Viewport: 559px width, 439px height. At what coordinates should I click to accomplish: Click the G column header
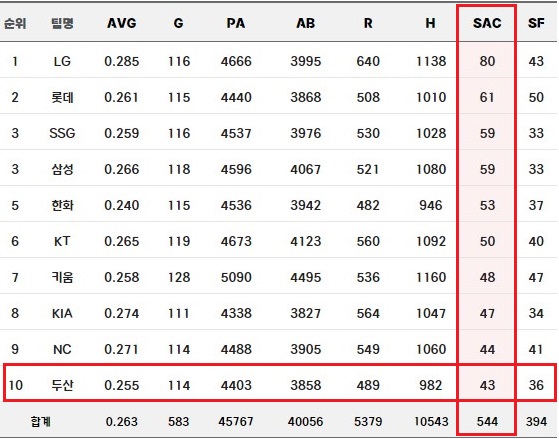[178, 24]
